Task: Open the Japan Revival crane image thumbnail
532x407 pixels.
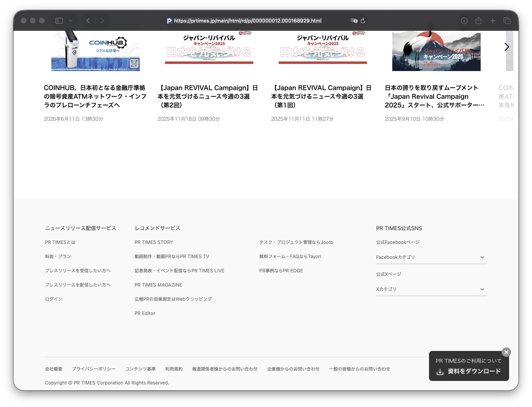Action: pyautogui.click(x=436, y=51)
